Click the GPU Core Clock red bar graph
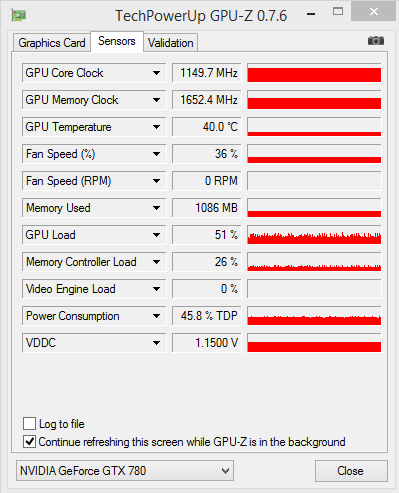This screenshot has width=399, height=493. click(x=314, y=73)
